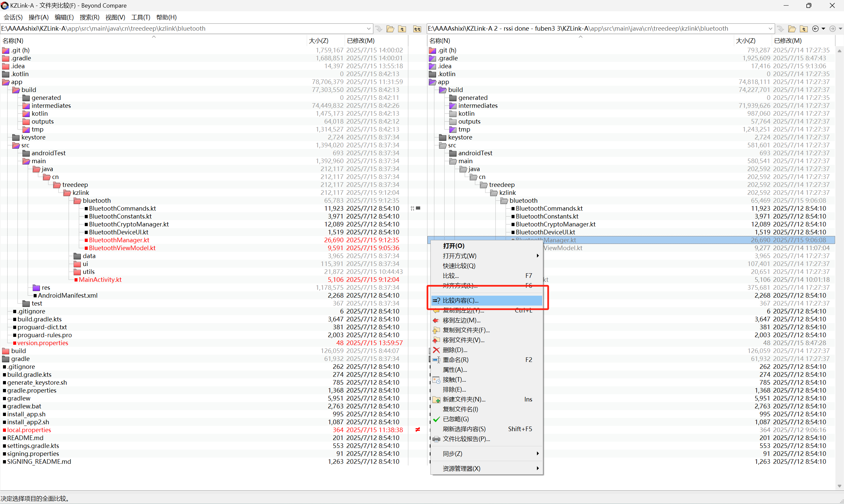Open the 搜索(R) menu
The image size is (844, 504).
tap(89, 17)
